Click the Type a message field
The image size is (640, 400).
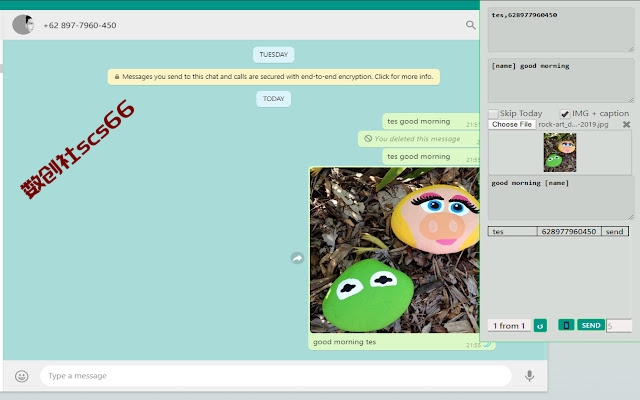tap(276, 376)
